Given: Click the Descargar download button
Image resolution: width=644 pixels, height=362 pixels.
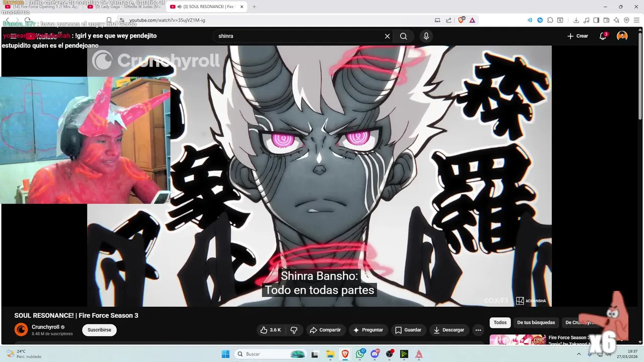Looking at the screenshot, I should click(x=449, y=330).
